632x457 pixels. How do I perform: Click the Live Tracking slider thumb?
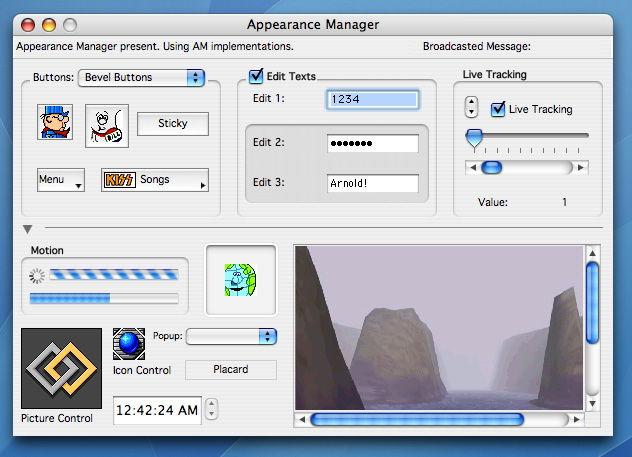(474, 137)
